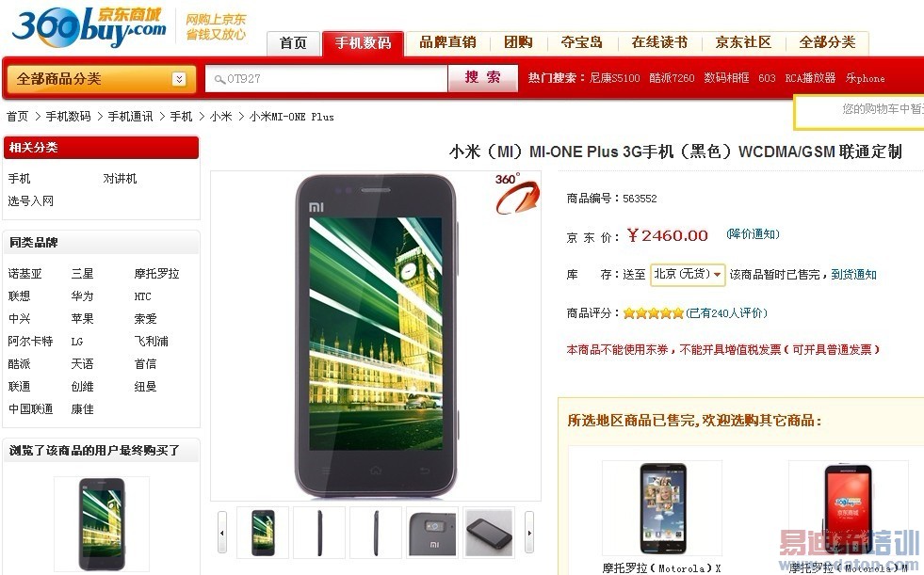Switch to the 手机数码 tab
924x575 pixels.
click(363, 43)
